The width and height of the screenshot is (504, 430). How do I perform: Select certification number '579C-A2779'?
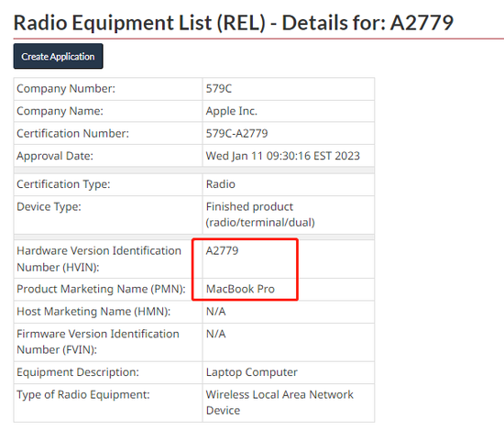click(x=237, y=134)
